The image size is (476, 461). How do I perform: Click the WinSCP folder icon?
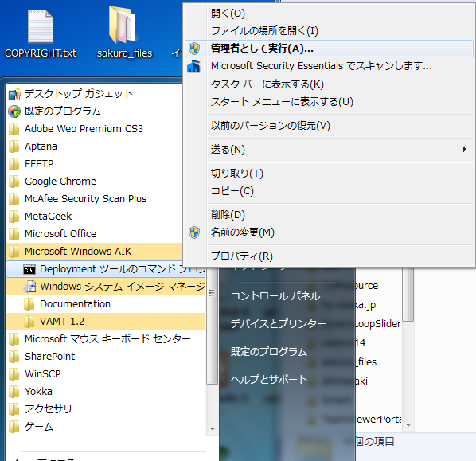(x=14, y=374)
